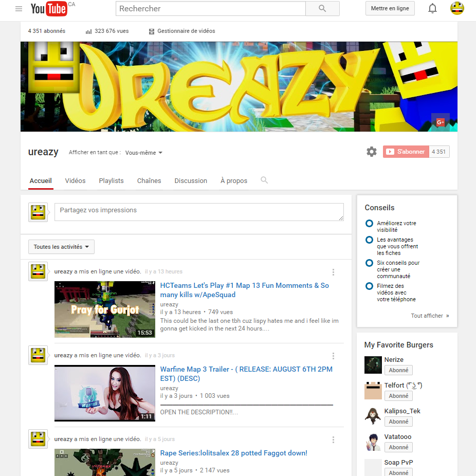This screenshot has height=476, width=476.
Task: Open options menu for Warfine trailer post
Action: click(333, 356)
